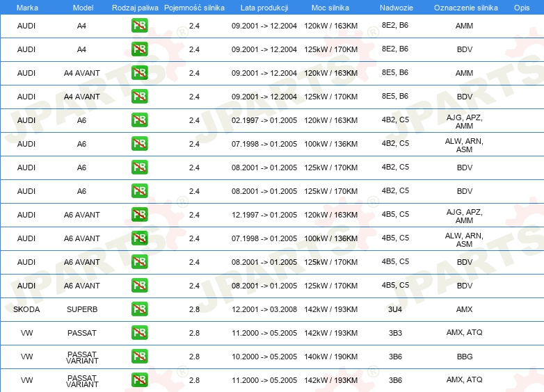Click the fuel icon in the SKODA SUPERB row
The image size is (544, 392).
click(x=139, y=309)
